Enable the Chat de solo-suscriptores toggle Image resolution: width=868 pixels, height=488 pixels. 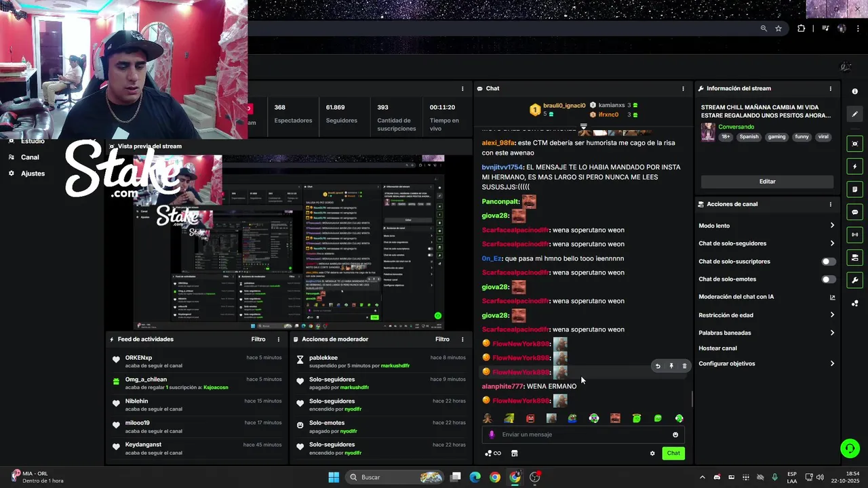point(829,262)
